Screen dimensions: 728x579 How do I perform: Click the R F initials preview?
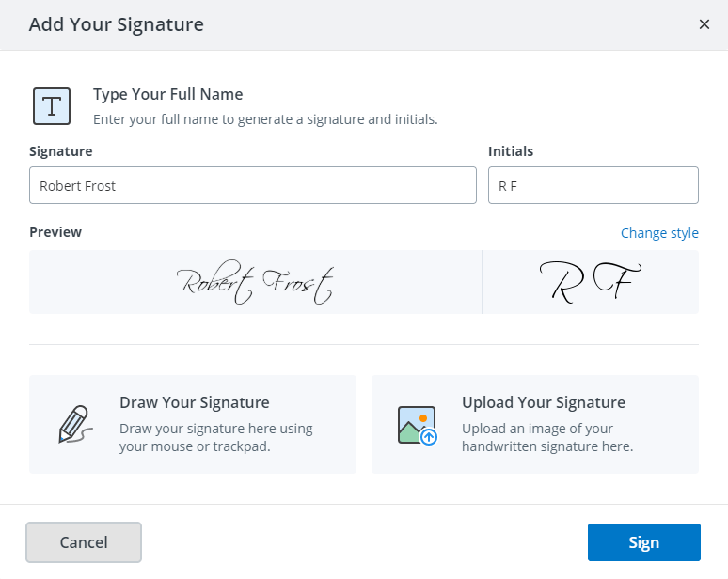point(591,282)
